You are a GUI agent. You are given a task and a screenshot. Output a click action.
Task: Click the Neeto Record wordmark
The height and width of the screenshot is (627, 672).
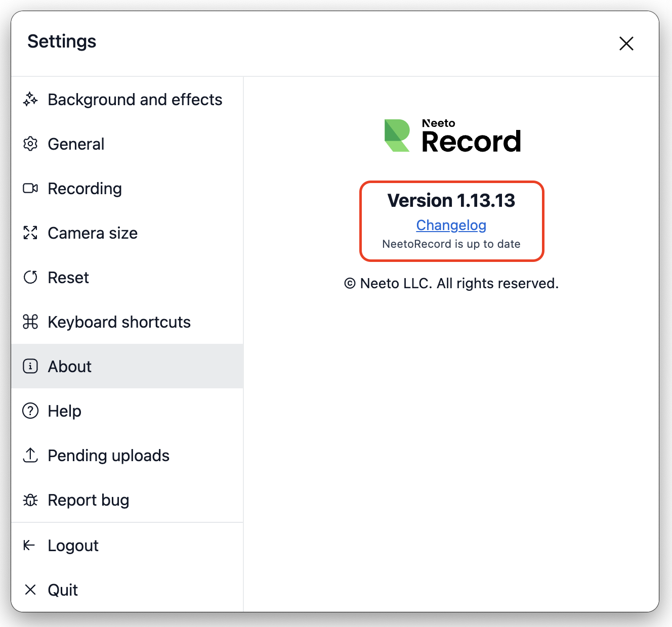pos(471,136)
